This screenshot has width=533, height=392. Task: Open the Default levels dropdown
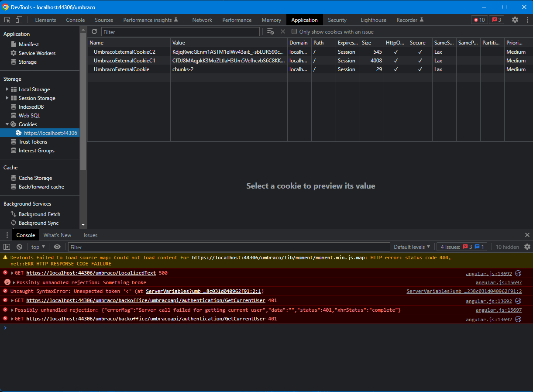pyautogui.click(x=412, y=247)
